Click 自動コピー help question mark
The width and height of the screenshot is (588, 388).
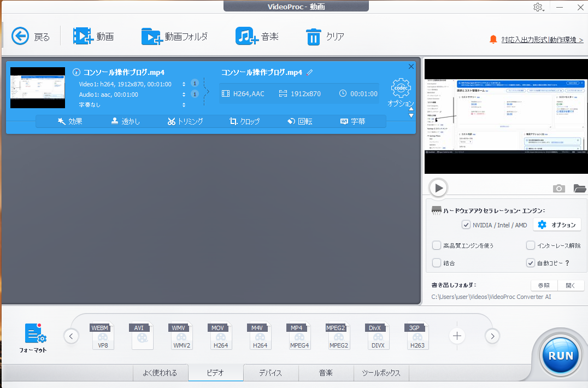click(567, 263)
